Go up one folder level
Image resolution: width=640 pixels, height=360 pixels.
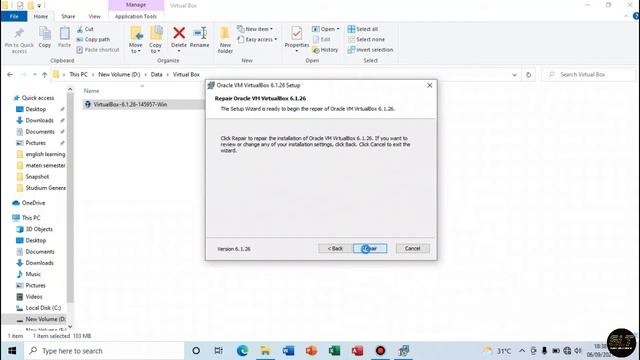click(x=44, y=75)
